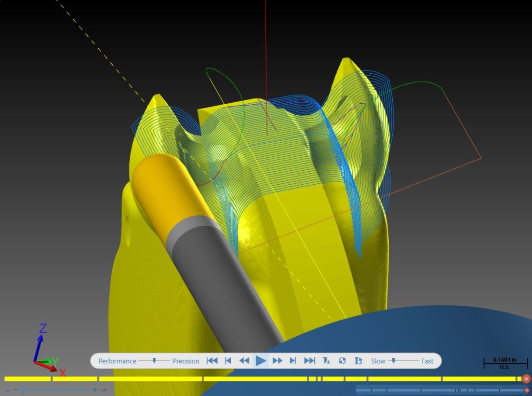Click the Precision label on the playback bar
The height and width of the screenshot is (396, 532).
pyautogui.click(x=185, y=361)
